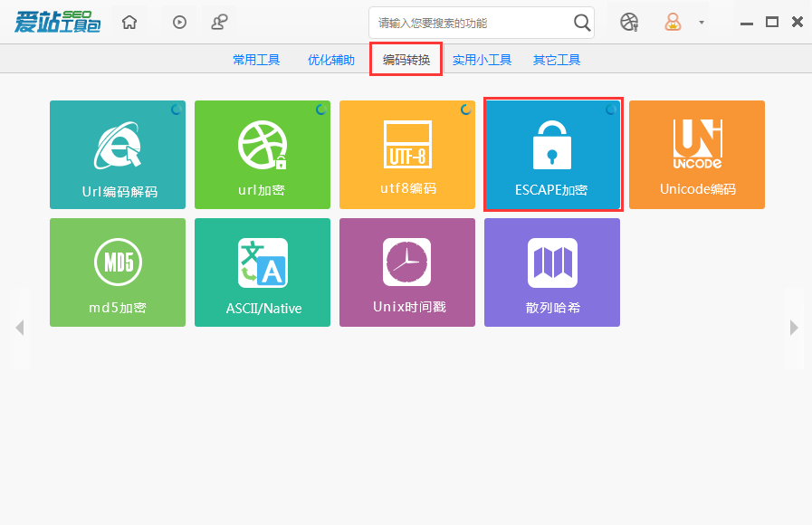This screenshot has width=812, height=525.
Task: Toggle the corner badge on Url编码解码 tile
Action: [x=176, y=108]
